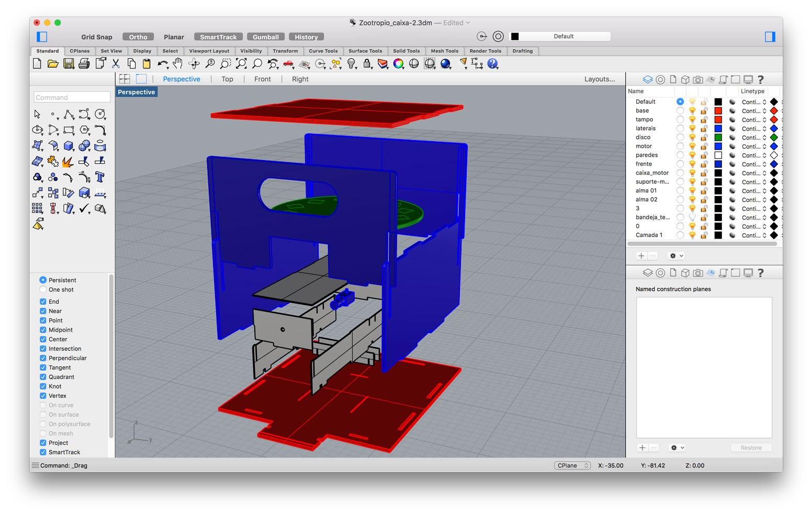
Task: Click the Undo arrow icon
Action: point(163,64)
